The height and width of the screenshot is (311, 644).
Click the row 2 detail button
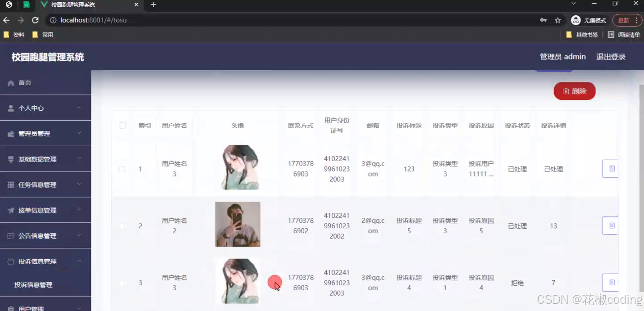[x=610, y=225]
